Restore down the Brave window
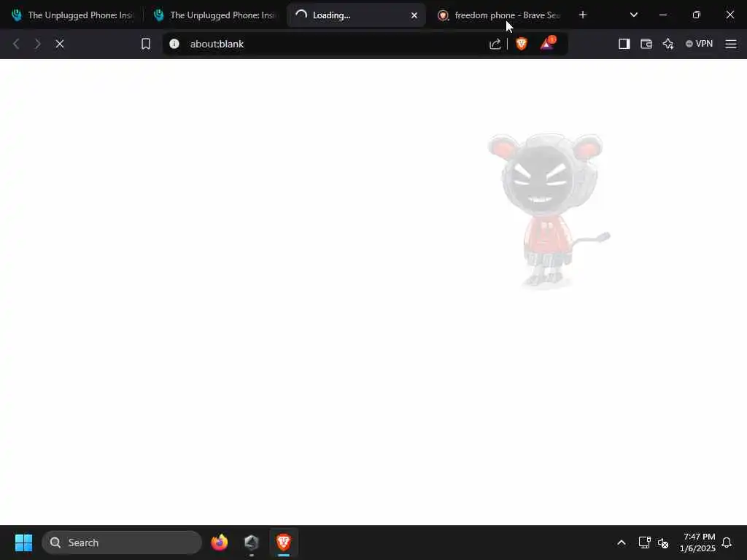The image size is (747, 560). pos(697,15)
